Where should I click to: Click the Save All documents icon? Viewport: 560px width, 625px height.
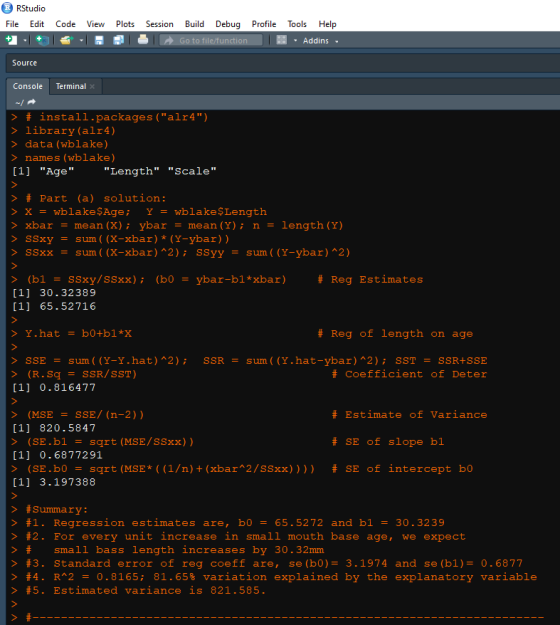pos(118,40)
